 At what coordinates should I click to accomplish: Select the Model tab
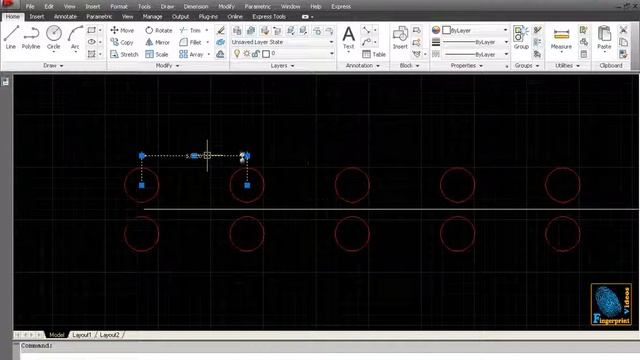tap(56, 335)
